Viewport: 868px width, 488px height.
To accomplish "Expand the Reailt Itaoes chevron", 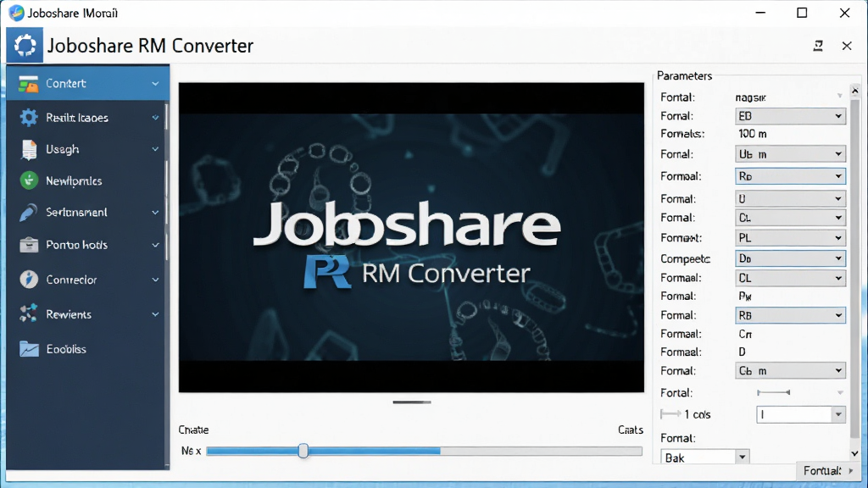I will (x=156, y=117).
